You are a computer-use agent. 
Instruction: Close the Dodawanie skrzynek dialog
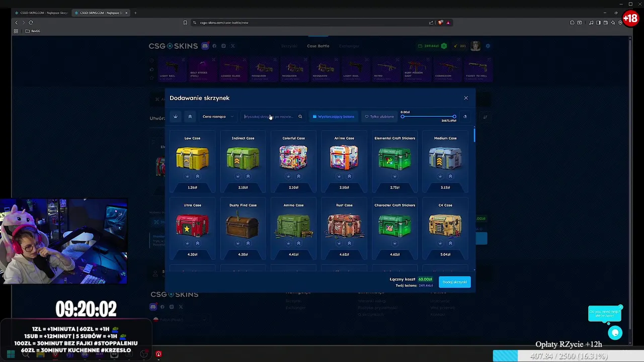tap(466, 98)
